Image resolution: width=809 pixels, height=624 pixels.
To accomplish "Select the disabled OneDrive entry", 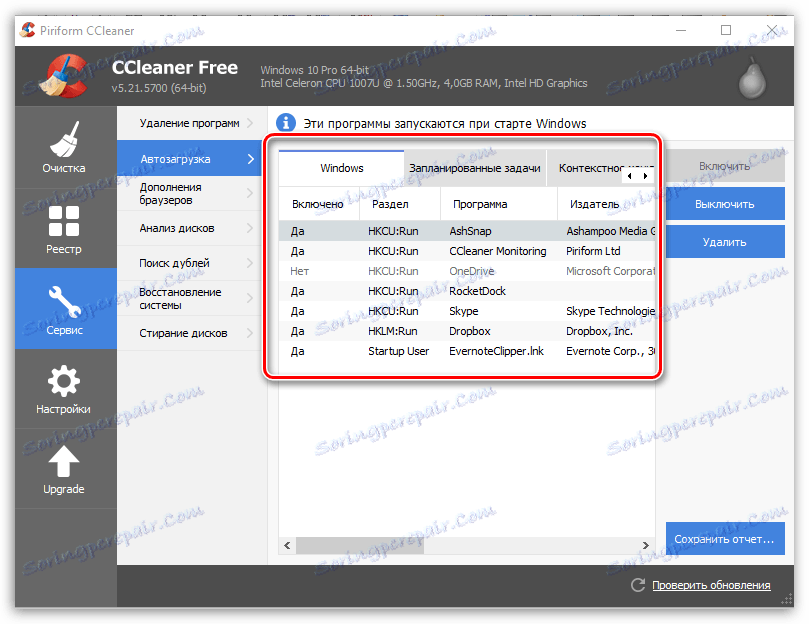I will (467, 271).
